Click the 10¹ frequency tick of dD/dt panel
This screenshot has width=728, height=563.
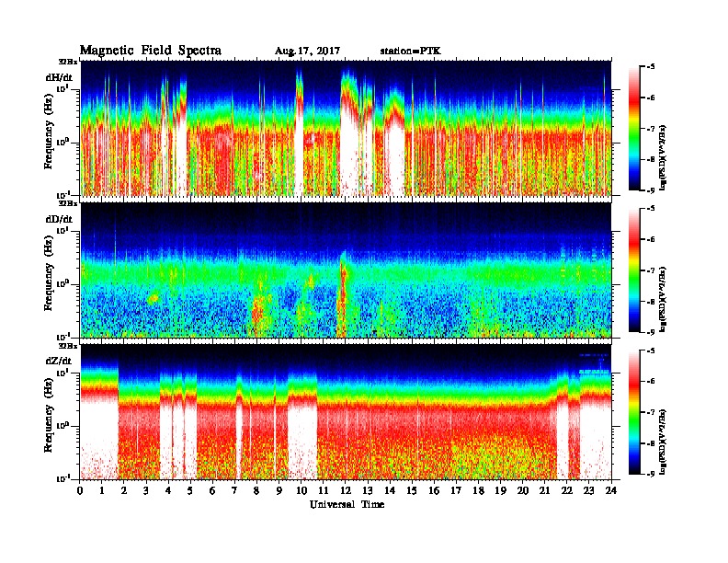click(63, 230)
